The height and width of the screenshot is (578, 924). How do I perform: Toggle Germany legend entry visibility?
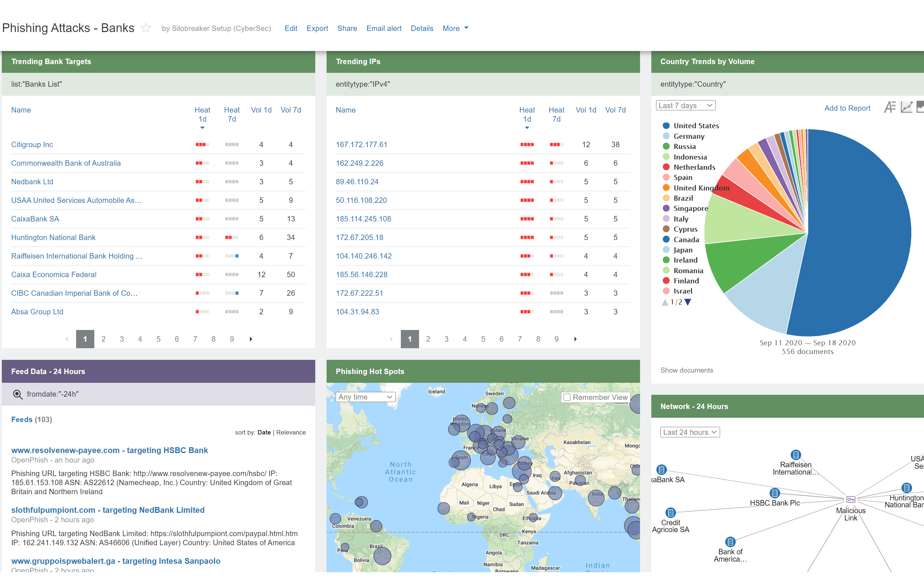point(688,136)
